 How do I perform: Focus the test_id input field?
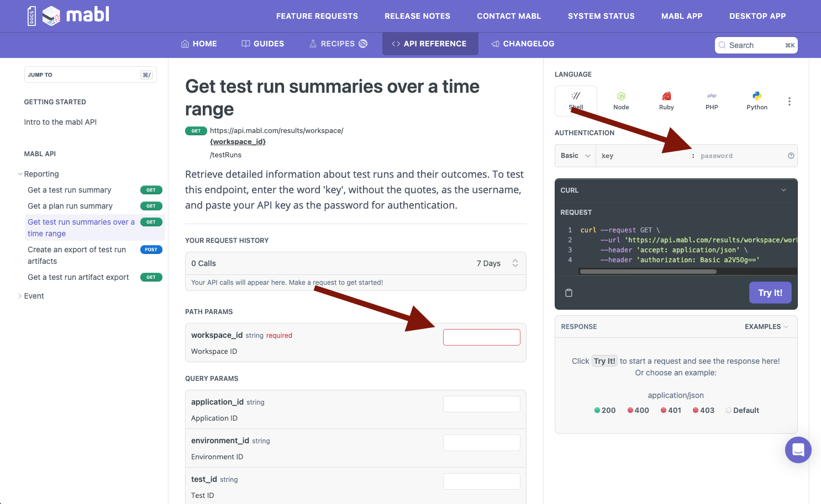[x=482, y=481]
